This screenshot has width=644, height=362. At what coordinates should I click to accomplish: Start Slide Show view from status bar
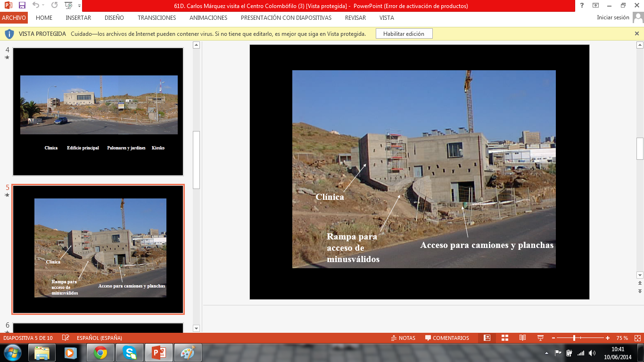point(541,338)
